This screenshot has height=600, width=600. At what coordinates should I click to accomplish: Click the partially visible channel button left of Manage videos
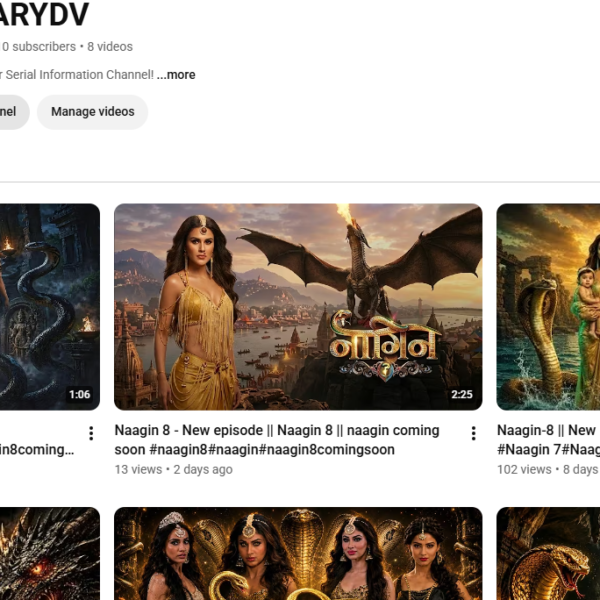15,112
